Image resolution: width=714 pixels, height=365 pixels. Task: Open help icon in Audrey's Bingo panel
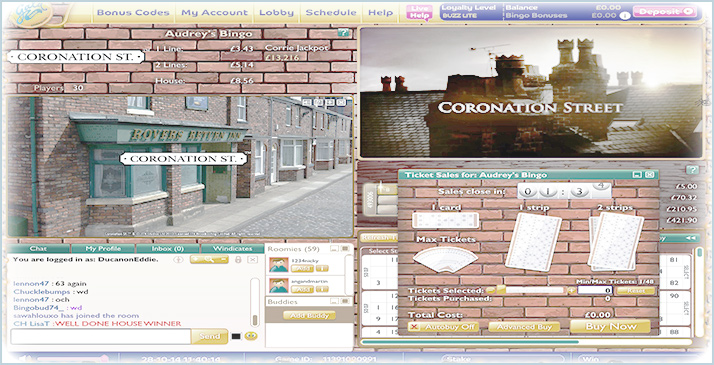(344, 32)
